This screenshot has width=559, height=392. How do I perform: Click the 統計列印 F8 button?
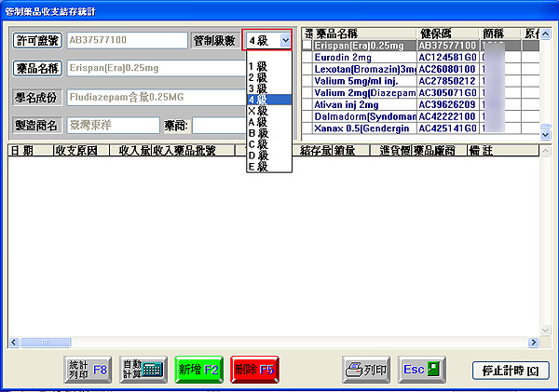tap(89, 369)
